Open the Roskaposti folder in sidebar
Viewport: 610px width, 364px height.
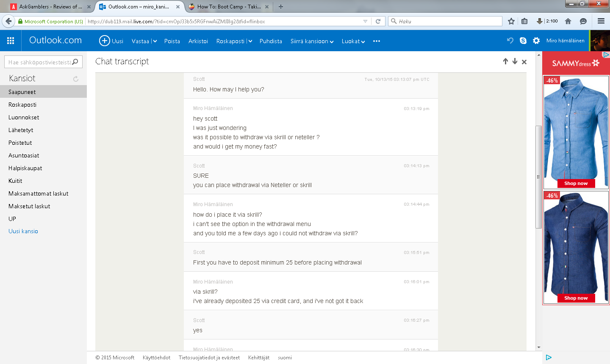point(43,105)
